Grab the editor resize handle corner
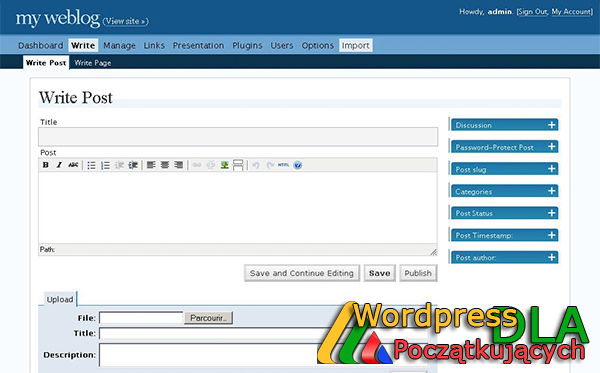This screenshot has width=600, height=373. click(x=433, y=252)
